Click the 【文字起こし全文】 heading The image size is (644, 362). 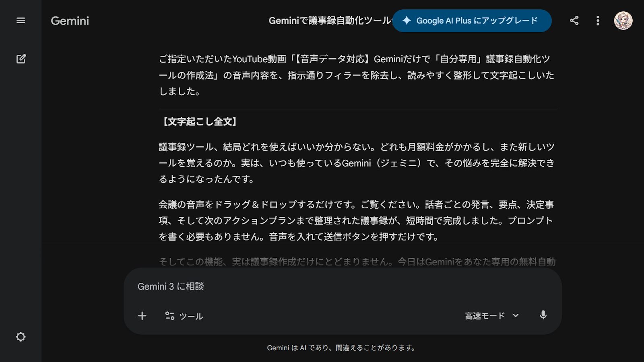click(199, 122)
